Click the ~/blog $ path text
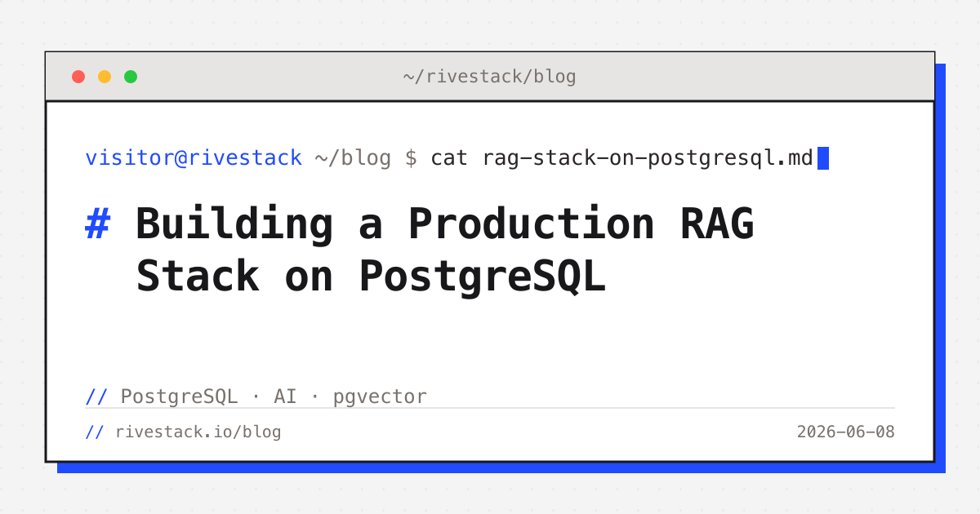The image size is (980, 514). (366, 157)
